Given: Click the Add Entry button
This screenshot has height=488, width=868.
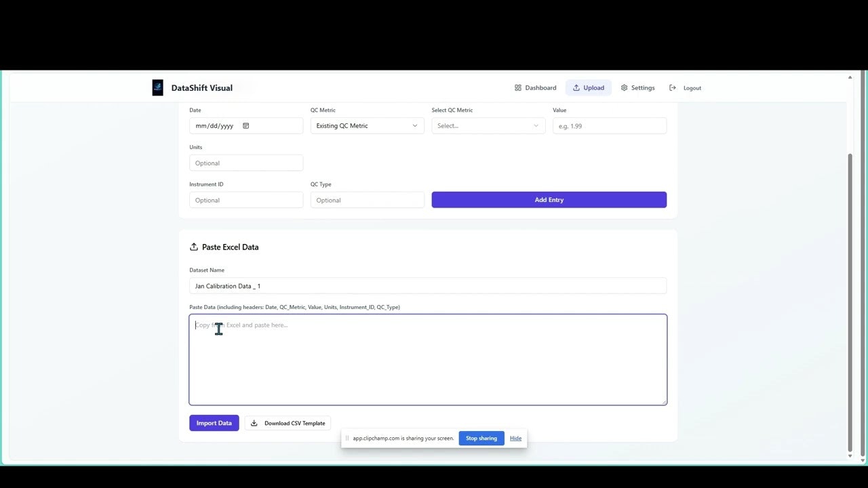Looking at the screenshot, I should click(x=549, y=200).
